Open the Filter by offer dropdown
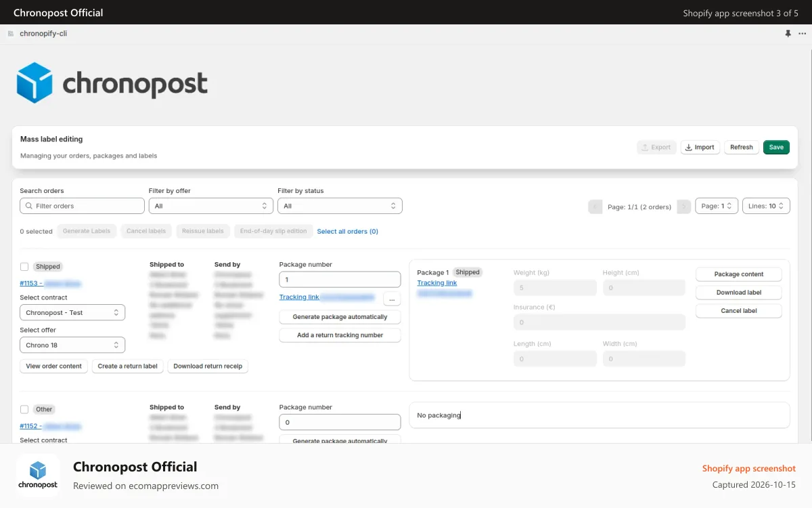The width and height of the screenshot is (812, 508). [x=211, y=206]
